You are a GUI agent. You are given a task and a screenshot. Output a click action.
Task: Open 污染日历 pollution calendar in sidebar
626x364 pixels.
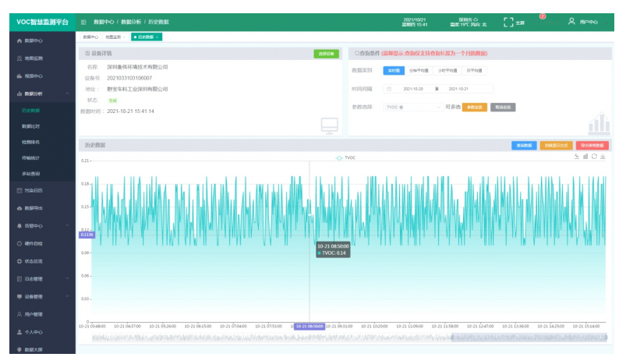coord(42,190)
